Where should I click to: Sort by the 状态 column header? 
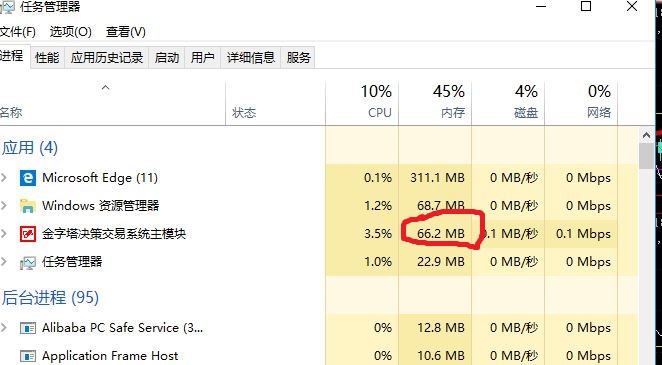click(x=275, y=103)
